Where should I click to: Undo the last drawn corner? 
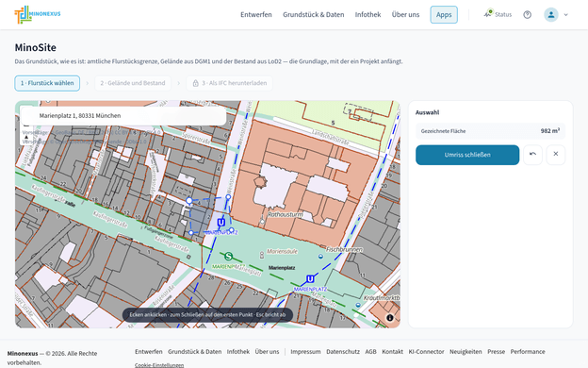(x=532, y=155)
